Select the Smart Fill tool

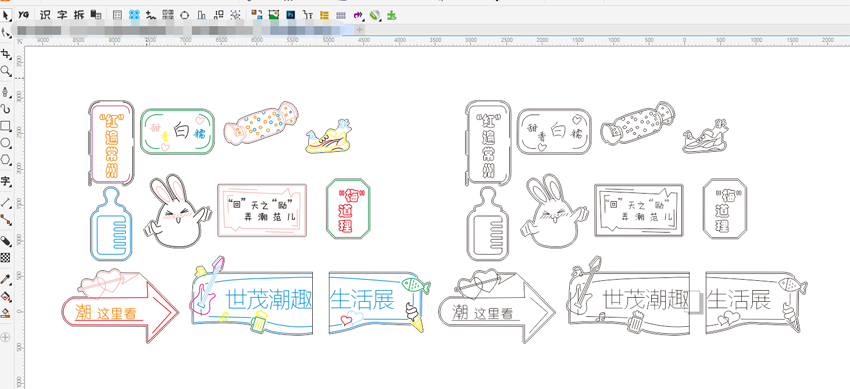click(5, 313)
